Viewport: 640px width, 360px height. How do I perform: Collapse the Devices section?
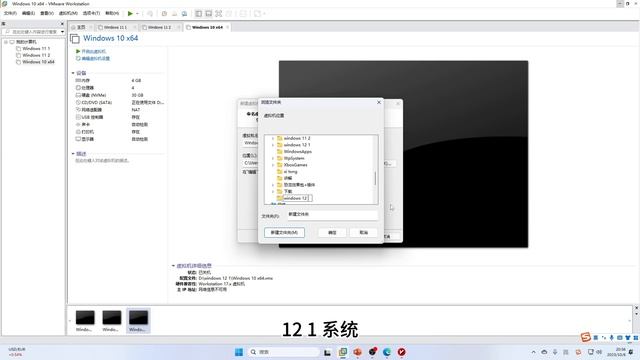[x=73, y=73]
